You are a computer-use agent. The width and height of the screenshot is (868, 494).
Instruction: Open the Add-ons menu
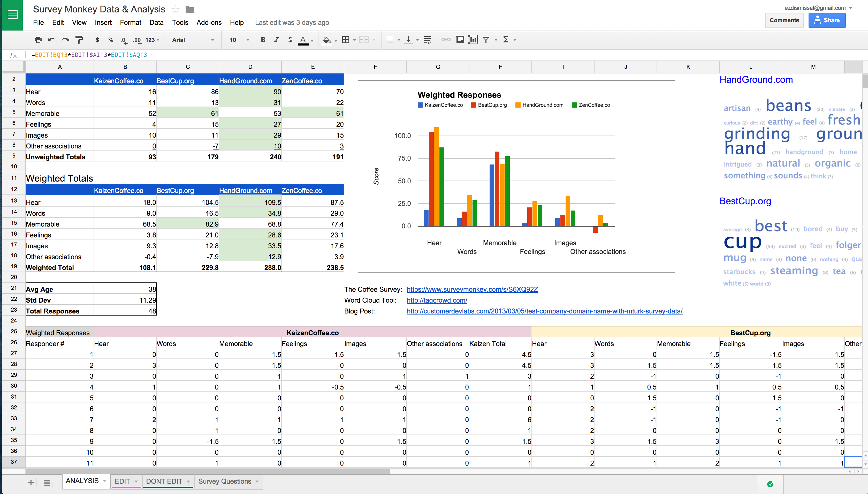pyautogui.click(x=209, y=23)
